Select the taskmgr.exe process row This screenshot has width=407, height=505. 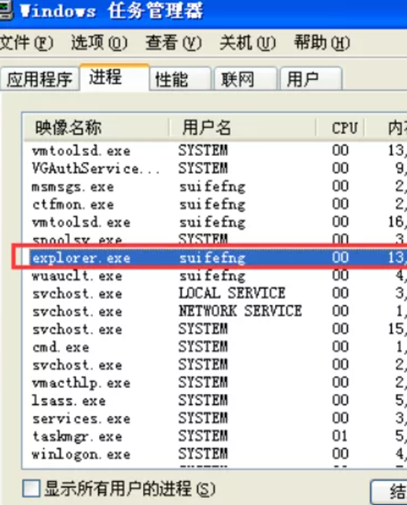tap(217, 436)
